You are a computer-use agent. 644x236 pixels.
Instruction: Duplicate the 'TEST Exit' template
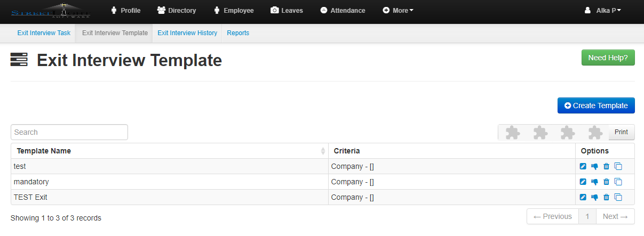[x=618, y=197]
